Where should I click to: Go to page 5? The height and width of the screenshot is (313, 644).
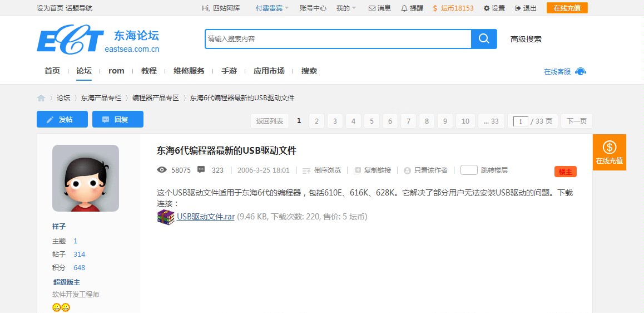point(371,121)
